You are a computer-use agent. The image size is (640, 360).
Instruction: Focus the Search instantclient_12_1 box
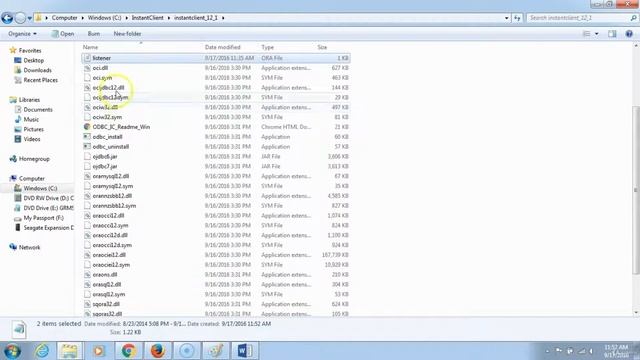pyautogui.click(x=582, y=18)
